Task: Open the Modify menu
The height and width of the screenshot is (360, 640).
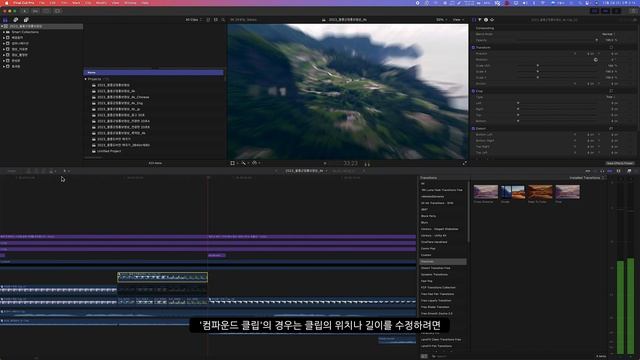Action: point(101,3)
